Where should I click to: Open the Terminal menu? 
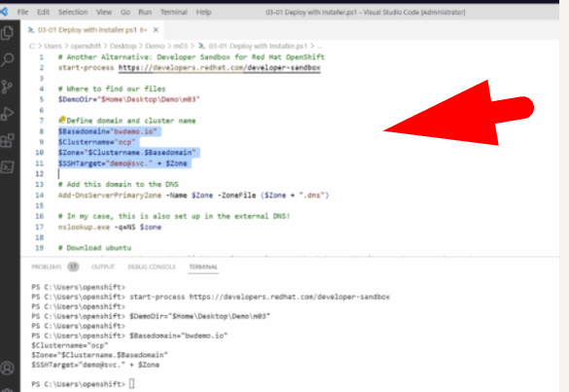coord(174,12)
